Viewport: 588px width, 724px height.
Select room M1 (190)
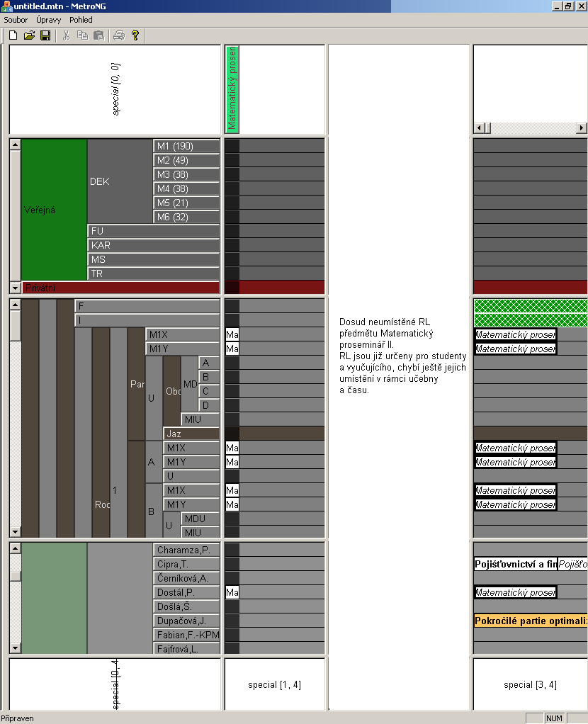pos(186,146)
